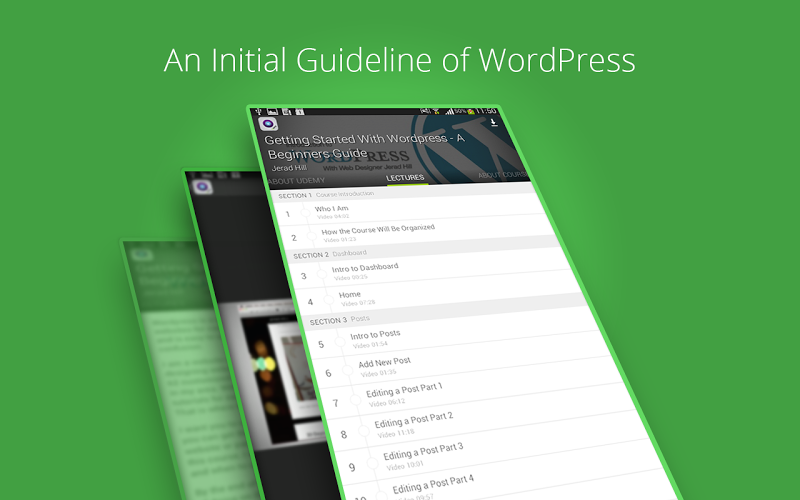Image resolution: width=800 pixels, height=500 pixels.
Task: Open lecture Add New Post
Action: tap(385, 362)
